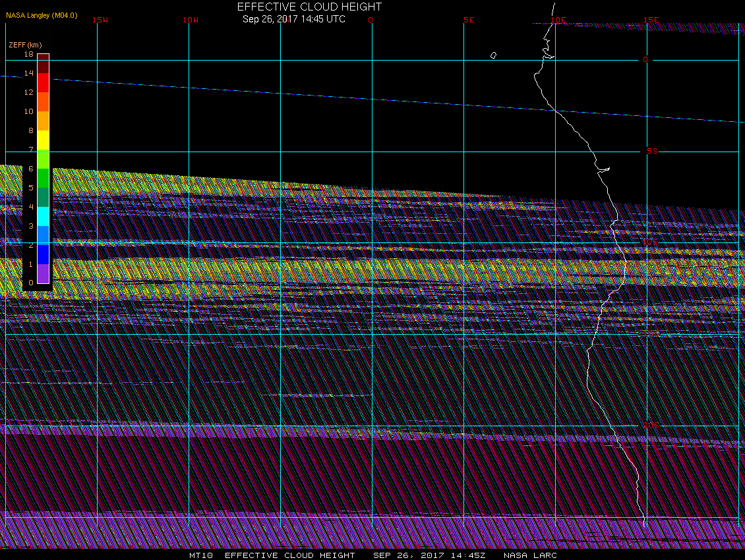The image size is (745, 560).
Task: Click the '12' value on the colorbar scale
Action: pos(29,92)
